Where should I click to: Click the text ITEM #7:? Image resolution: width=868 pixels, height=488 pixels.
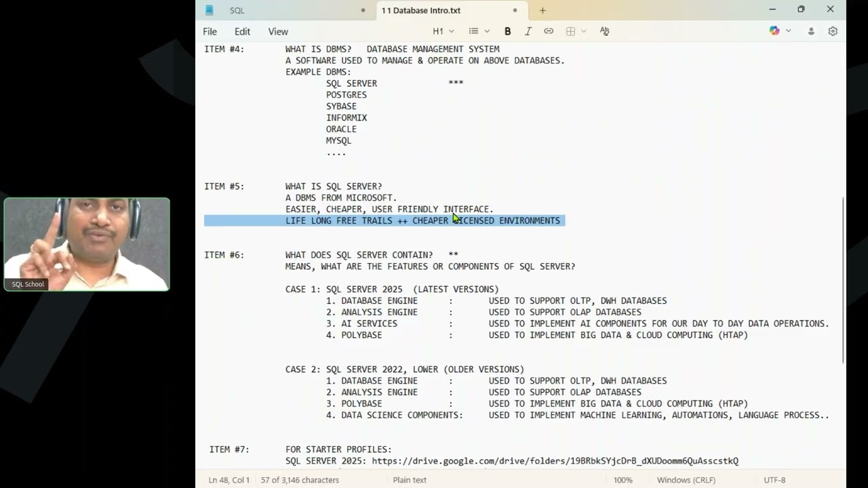[x=229, y=449]
